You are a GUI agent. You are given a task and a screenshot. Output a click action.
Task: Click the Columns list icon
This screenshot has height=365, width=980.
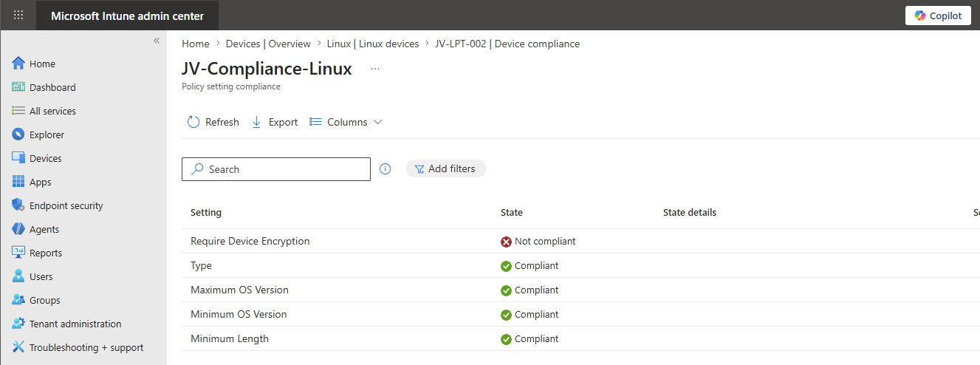[x=315, y=122]
